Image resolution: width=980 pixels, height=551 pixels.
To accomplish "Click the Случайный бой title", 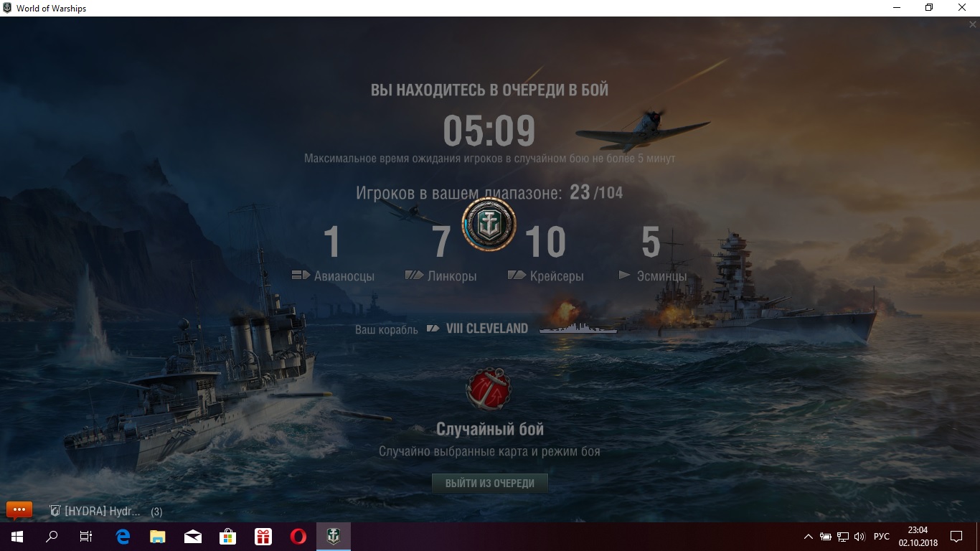I will (x=490, y=429).
